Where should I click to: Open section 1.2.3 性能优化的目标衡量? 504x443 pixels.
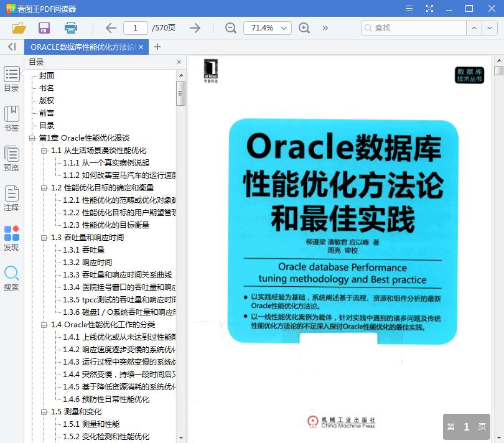106,225
